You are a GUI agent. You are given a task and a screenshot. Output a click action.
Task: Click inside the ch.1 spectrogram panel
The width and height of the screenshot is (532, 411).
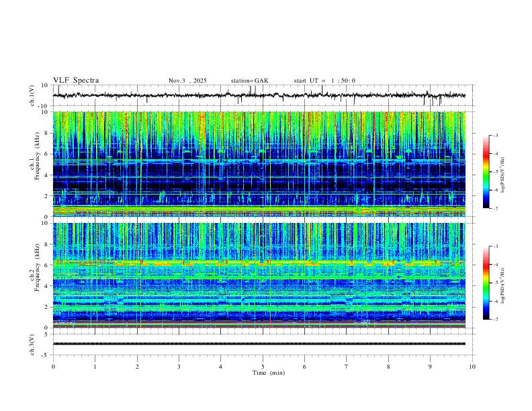pos(259,164)
